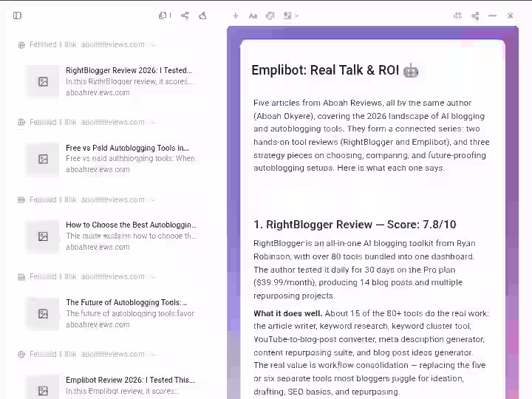Click aboahreviews.com under RightBlogger Review card
Screen dimensions: 532x399
[x=98, y=92]
